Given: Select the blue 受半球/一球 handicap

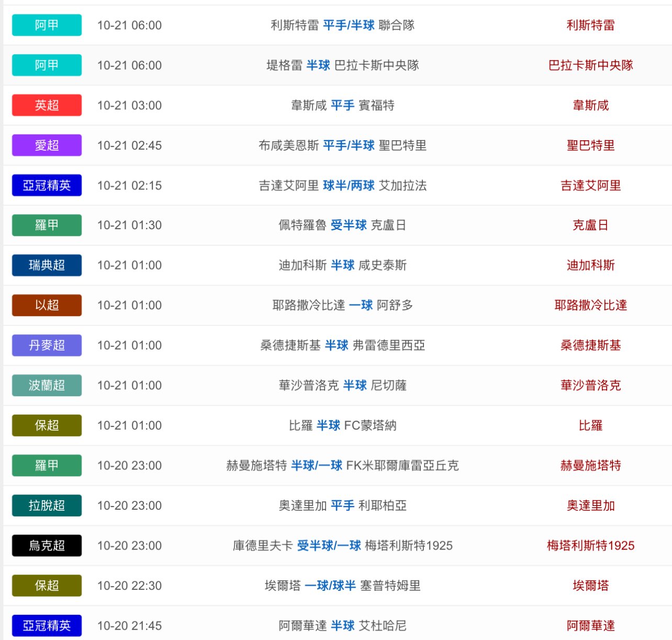Looking at the screenshot, I should [x=329, y=546].
